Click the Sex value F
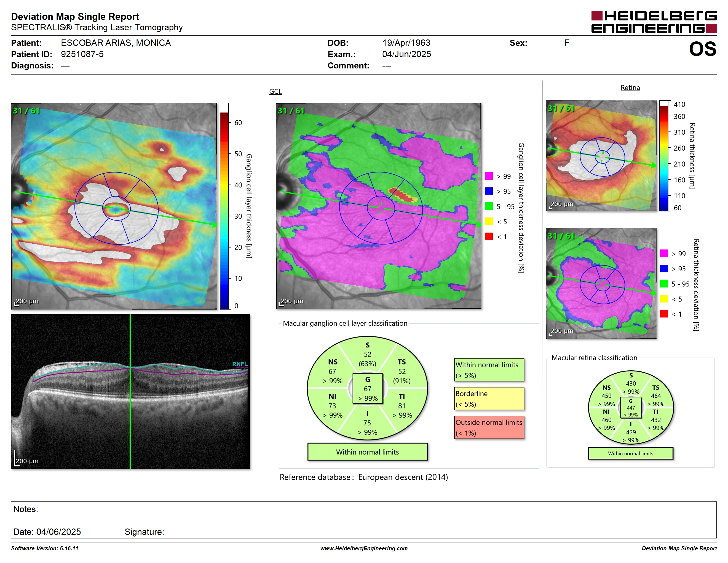The height and width of the screenshot is (563, 728). 567,43
